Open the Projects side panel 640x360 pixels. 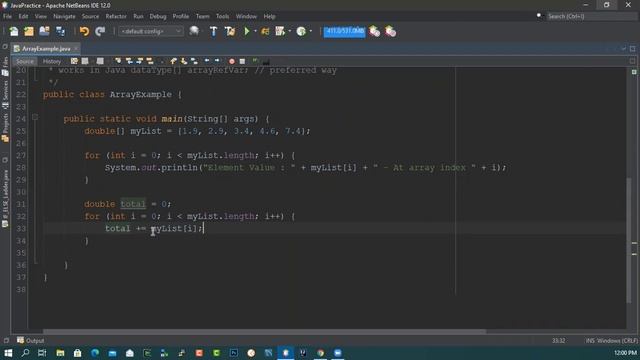[5, 129]
